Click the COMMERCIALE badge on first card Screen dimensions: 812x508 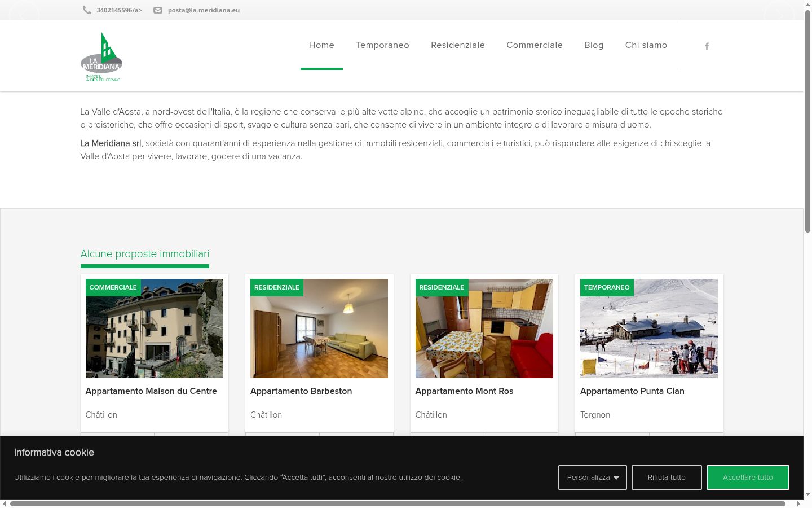[x=113, y=287]
